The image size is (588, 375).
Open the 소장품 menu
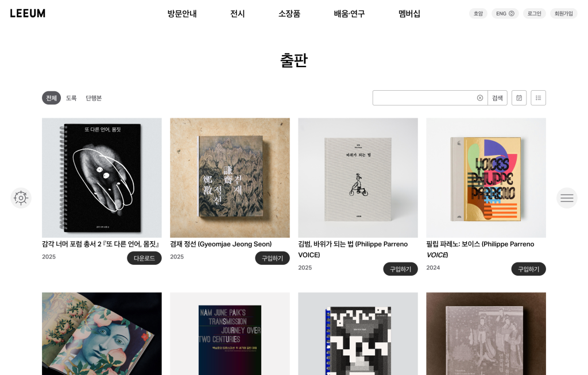(x=289, y=14)
